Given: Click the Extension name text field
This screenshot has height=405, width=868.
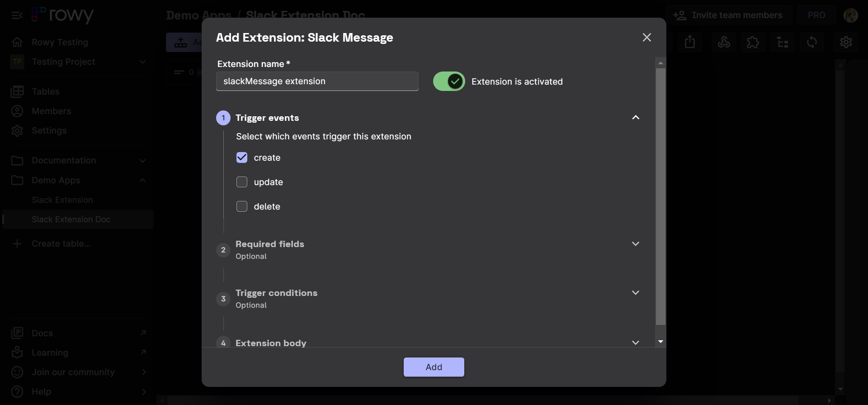Looking at the screenshot, I should 317,81.
